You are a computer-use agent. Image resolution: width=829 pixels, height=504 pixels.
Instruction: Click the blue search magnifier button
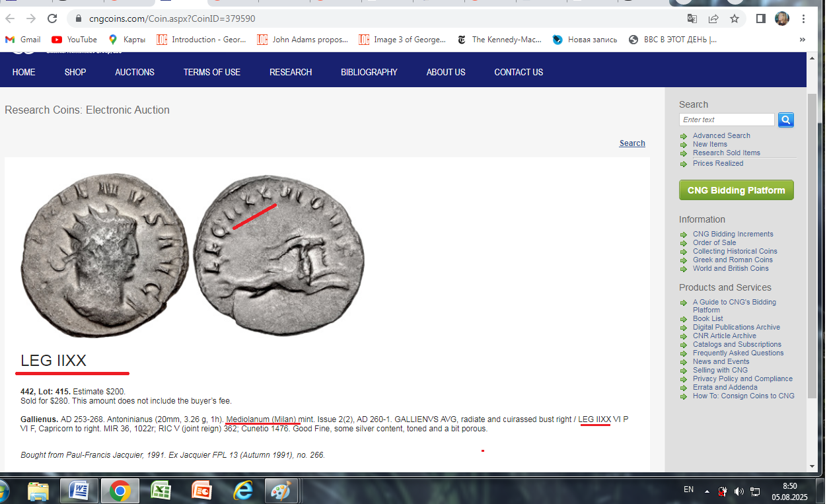pos(785,120)
